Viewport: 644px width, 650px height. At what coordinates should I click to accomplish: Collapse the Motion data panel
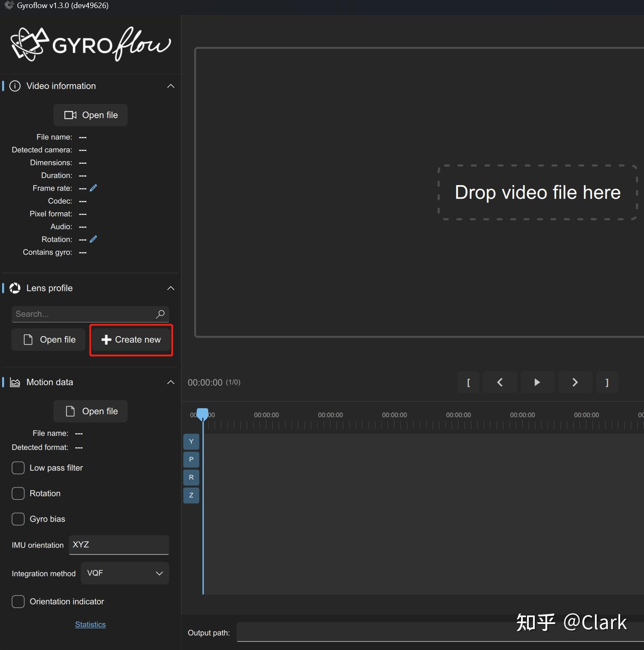tap(171, 382)
